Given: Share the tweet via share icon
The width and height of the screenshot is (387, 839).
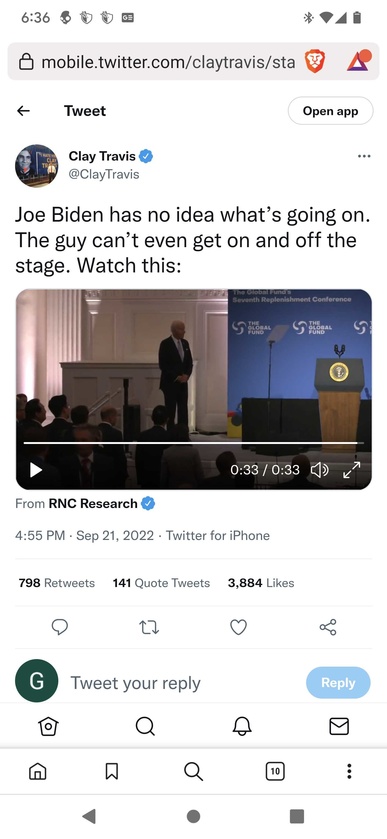Looking at the screenshot, I should click(x=328, y=627).
